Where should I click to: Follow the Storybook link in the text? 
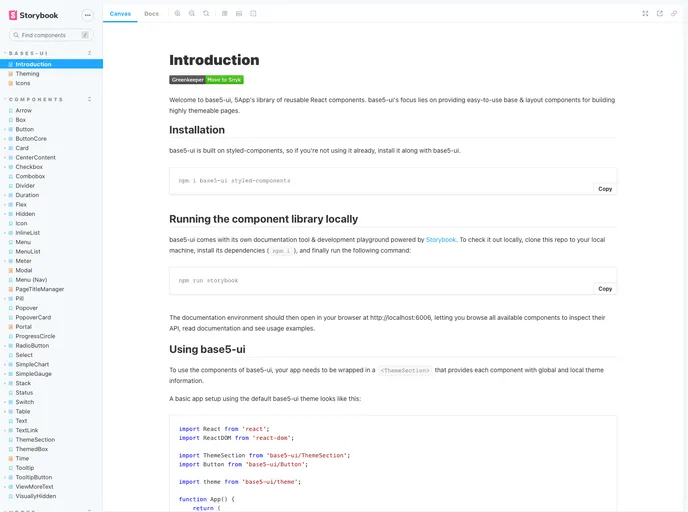tap(441, 240)
